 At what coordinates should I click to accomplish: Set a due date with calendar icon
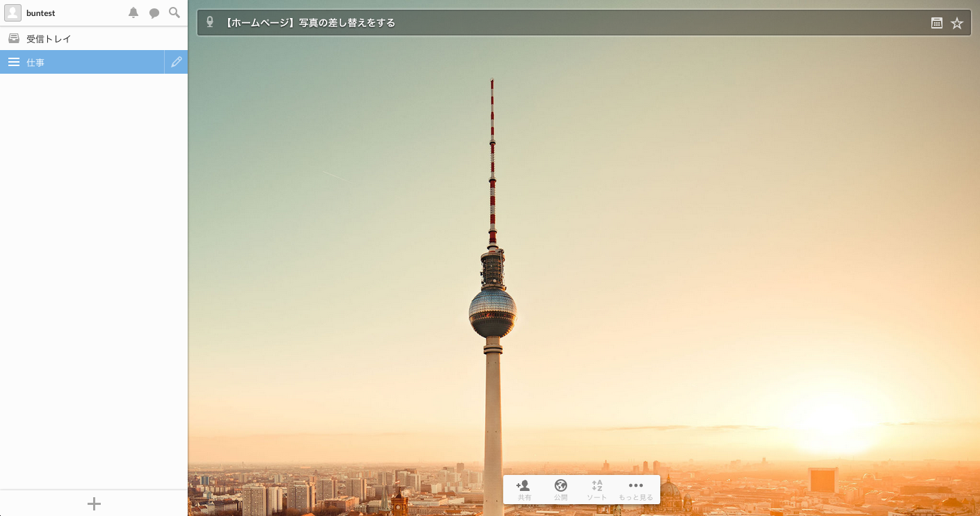coord(936,23)
